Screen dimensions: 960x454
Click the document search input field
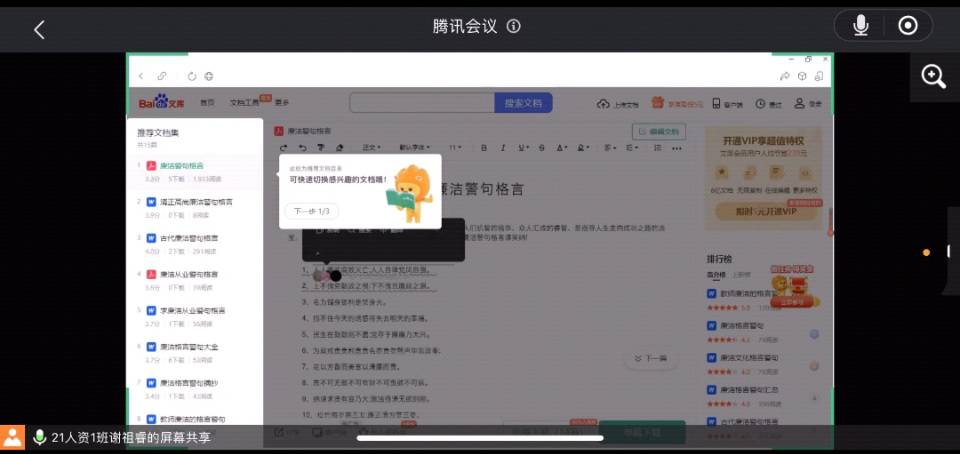click(x=421, y=103)
